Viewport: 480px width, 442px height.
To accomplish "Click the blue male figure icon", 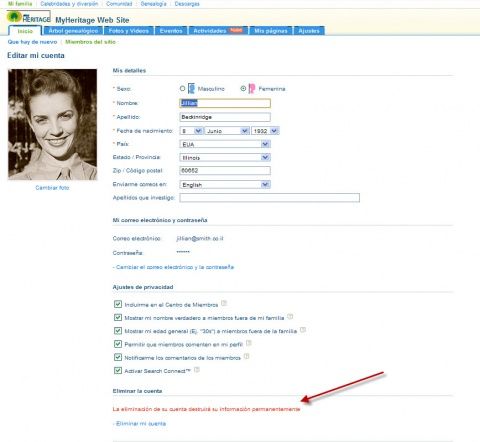I will (191, 88).
